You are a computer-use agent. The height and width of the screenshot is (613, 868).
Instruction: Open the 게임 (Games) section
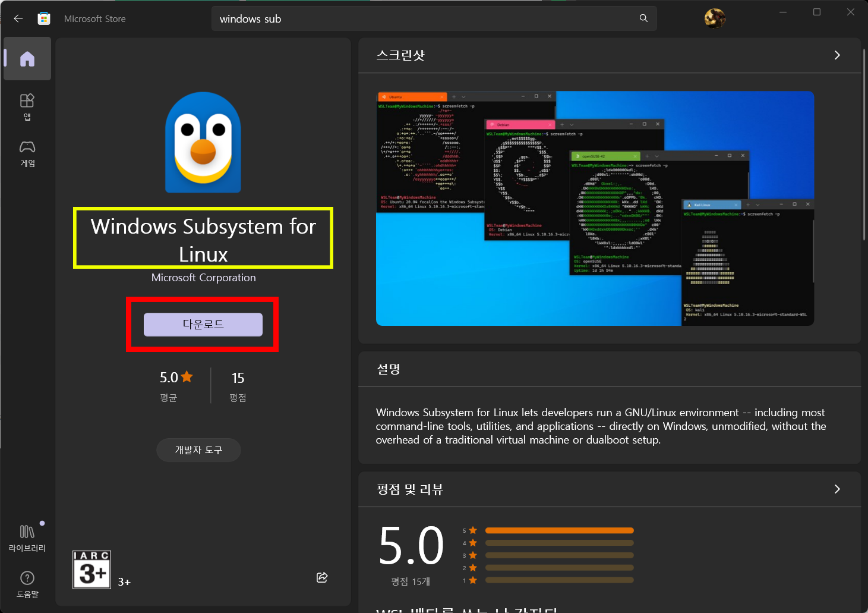(x=27, y=154)
